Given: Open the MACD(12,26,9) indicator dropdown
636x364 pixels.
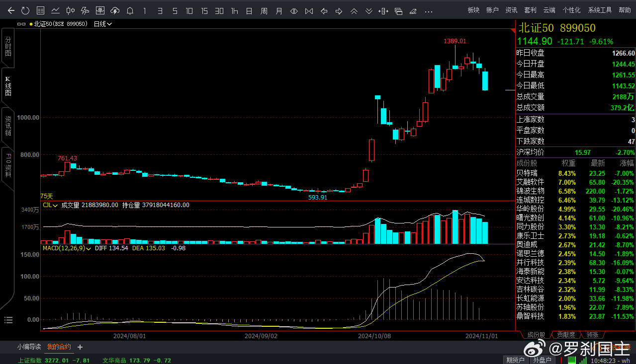Looking at the screenshot, I should click(x=67, y=247).
